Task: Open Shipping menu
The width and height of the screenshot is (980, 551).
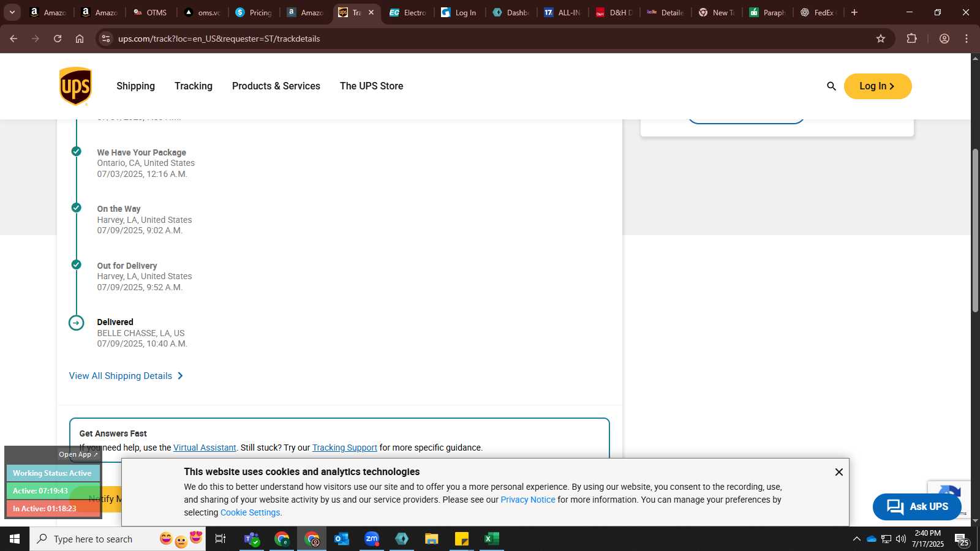Action: click(136, 86)
